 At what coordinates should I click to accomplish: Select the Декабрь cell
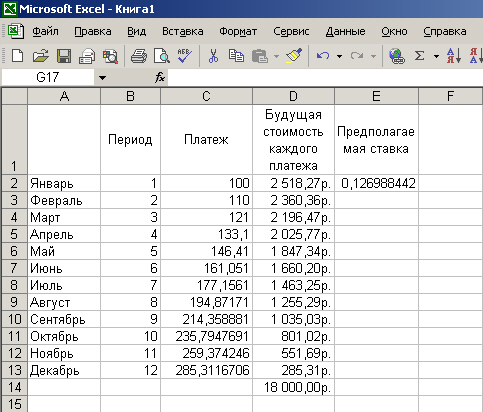[64, 370]
